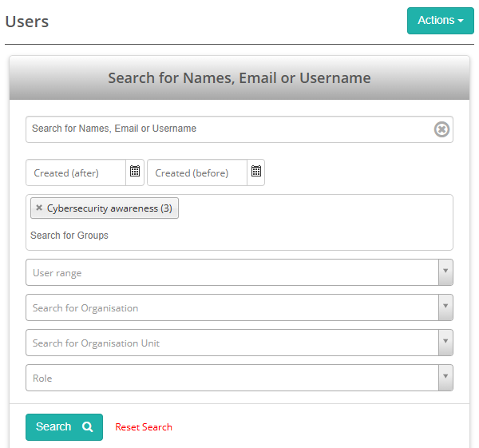This screenshot has width=479, height=448.
Task: Remove the Cybersecurity awareness group tag
Action: pos(39,208)
